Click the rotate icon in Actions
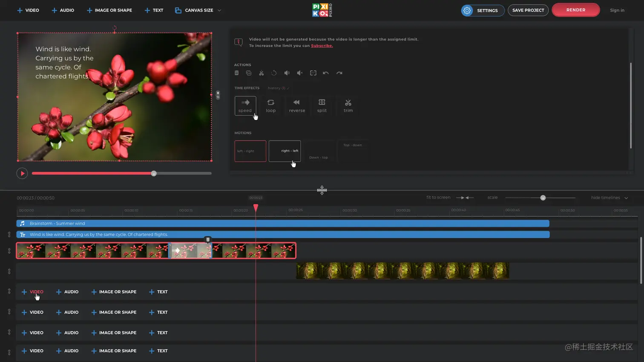 (x=274, y=73)
